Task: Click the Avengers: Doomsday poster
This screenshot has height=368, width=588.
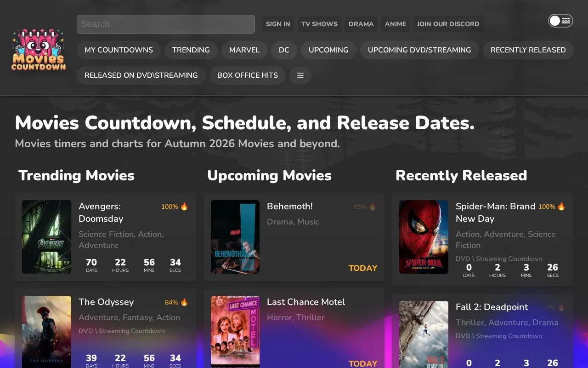Action: tap(46, 237)
